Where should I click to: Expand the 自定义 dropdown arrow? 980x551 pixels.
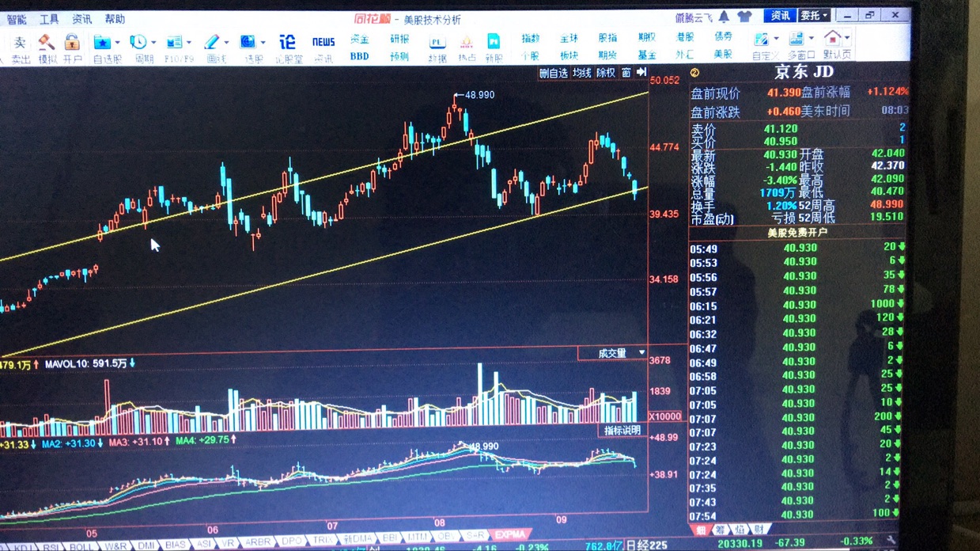click(776, 39)
